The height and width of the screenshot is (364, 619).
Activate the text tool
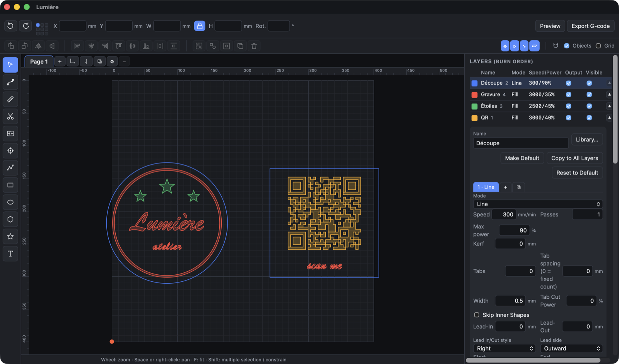10,253
